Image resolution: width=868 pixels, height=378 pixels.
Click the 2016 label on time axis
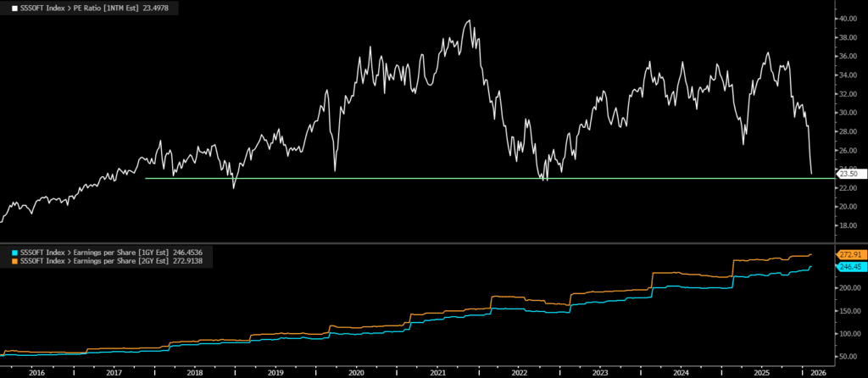tap(36, 372)
